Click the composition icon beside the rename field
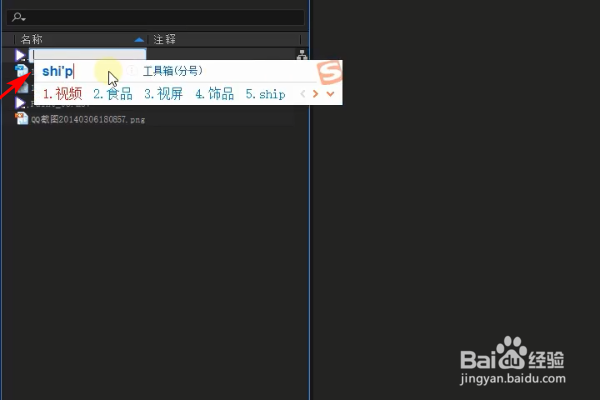The image size is (600, 400). pos(20,55)
